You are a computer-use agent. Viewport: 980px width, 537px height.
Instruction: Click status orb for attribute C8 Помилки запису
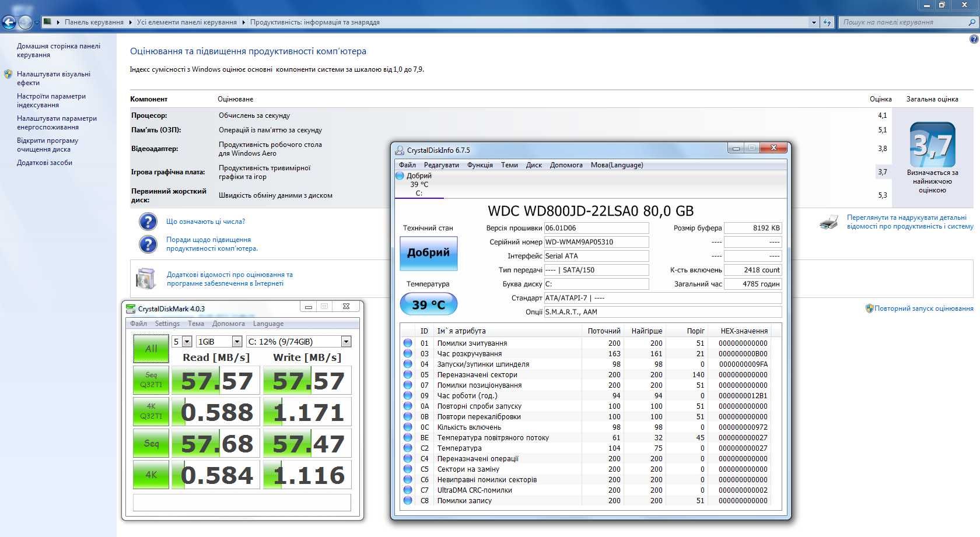(x=408, y=500)
